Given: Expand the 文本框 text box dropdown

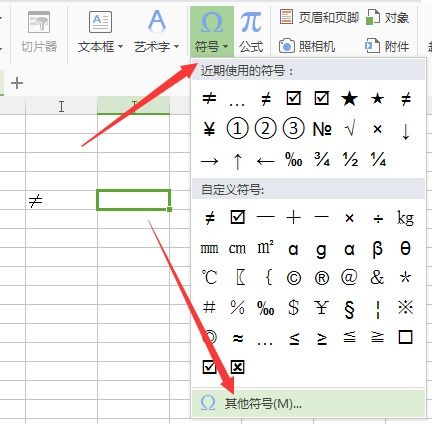Looking at the screenshot, I should click(120, 47).
